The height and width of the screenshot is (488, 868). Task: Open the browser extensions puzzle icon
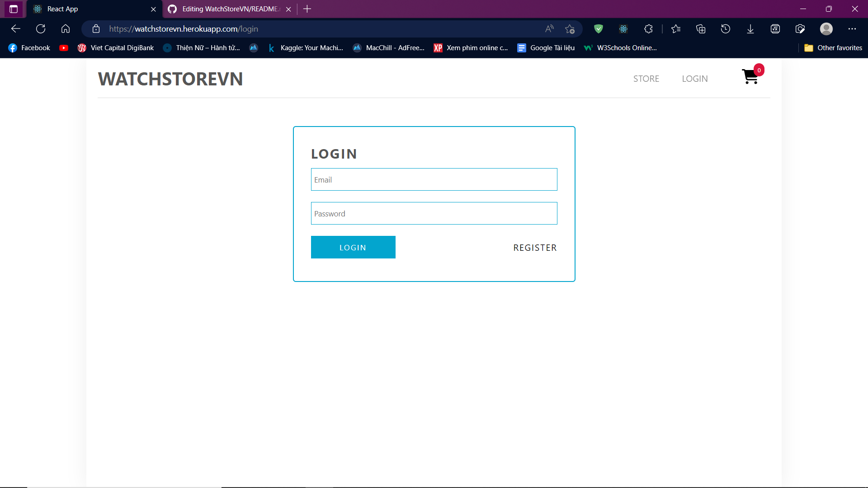click(x=648, y=29)
